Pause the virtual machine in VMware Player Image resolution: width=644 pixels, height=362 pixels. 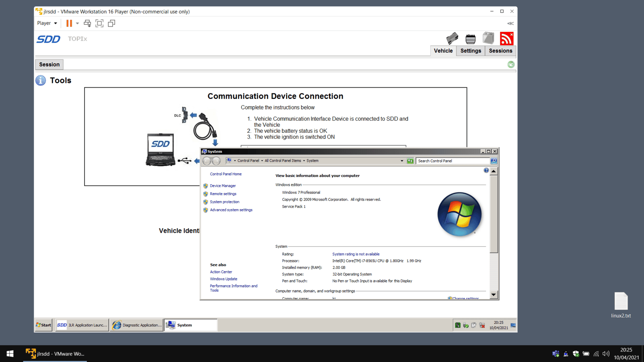[x=69, y=23]
